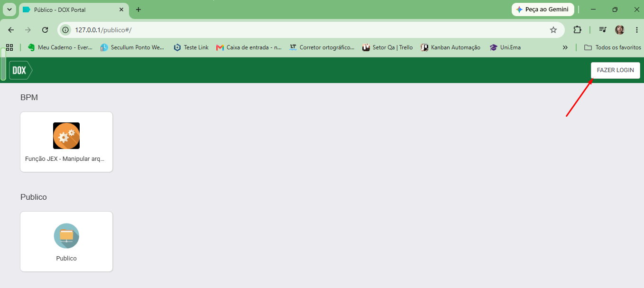This screenshot has width=644, height=288.
Task: Select the BPM section heading
Action: coord(29,98)
